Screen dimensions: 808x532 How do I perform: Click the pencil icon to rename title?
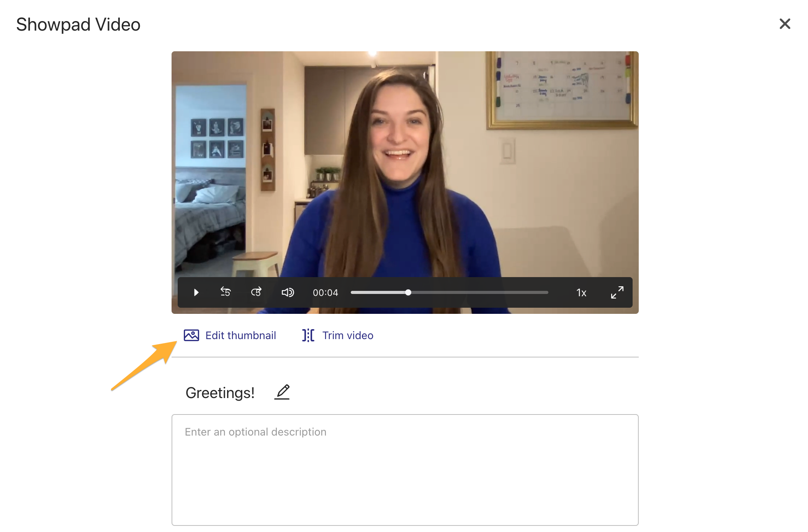pos(282,392)
